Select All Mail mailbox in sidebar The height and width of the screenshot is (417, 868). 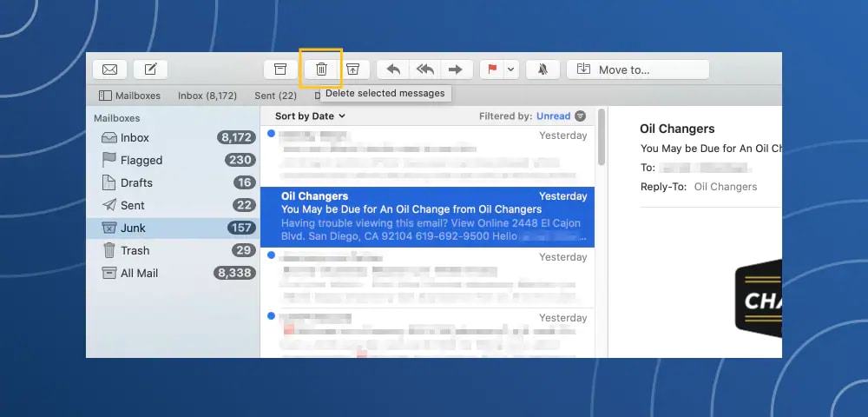point(173,273)
